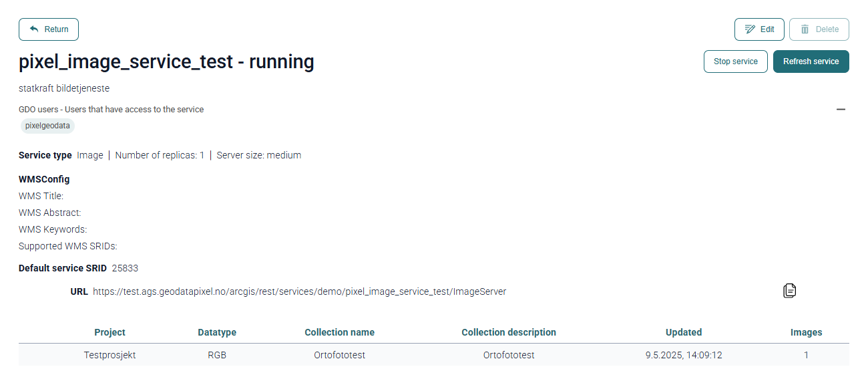Click the image count 1 in the row
The image size is (868, 371).
point(806,355)
